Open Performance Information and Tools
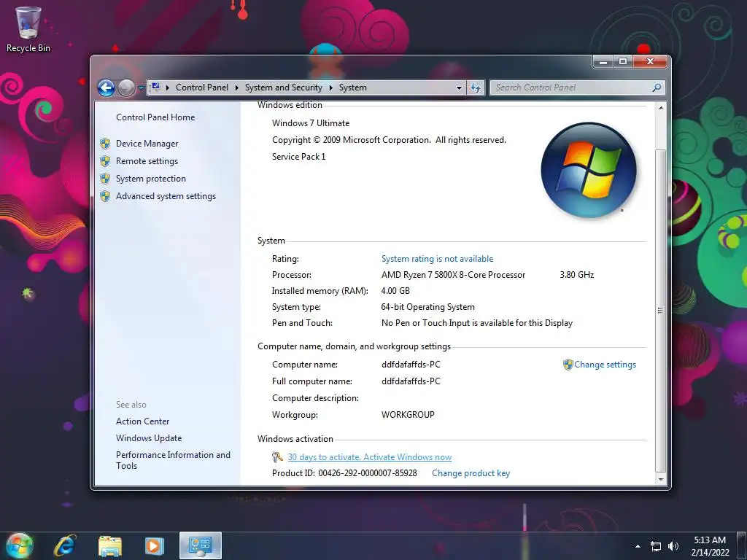The width and height of the screenshot is (747, 560). pos(173,461)
